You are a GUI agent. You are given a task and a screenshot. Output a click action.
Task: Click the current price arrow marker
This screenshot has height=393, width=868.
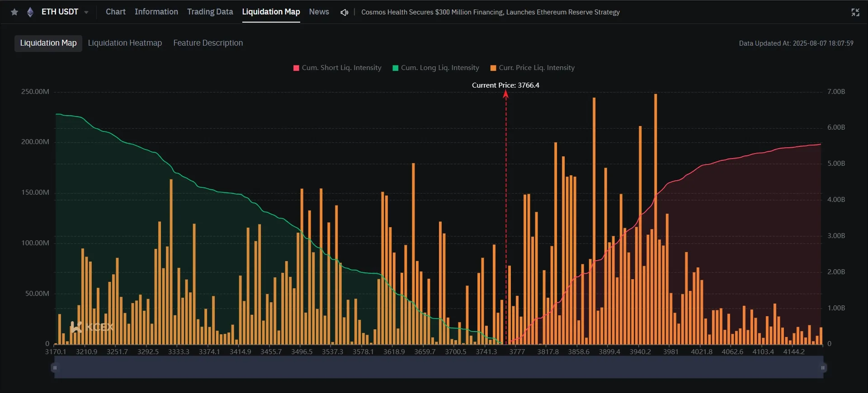coord(506,94)
